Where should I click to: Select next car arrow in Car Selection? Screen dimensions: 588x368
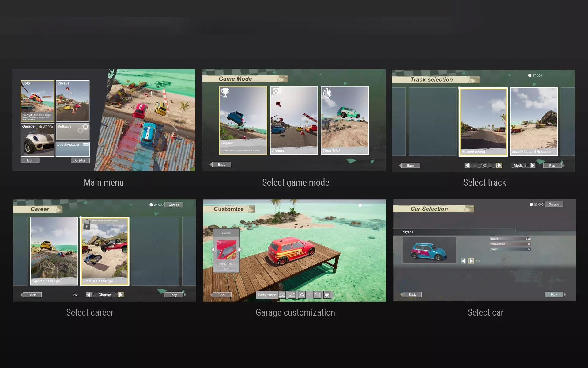pyautogui.click(x=471, y=261)
